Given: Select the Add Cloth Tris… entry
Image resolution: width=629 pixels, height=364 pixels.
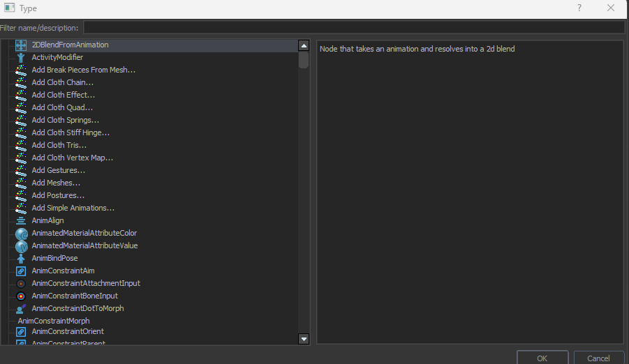Looking at the screenshot, I should pos(59,145).
